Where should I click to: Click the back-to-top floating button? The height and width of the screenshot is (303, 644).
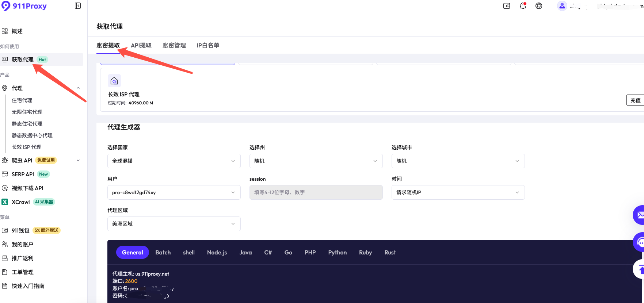point(639,269)
